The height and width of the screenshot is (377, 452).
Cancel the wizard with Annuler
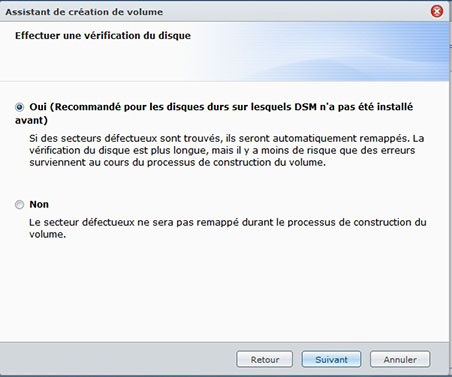400,359
